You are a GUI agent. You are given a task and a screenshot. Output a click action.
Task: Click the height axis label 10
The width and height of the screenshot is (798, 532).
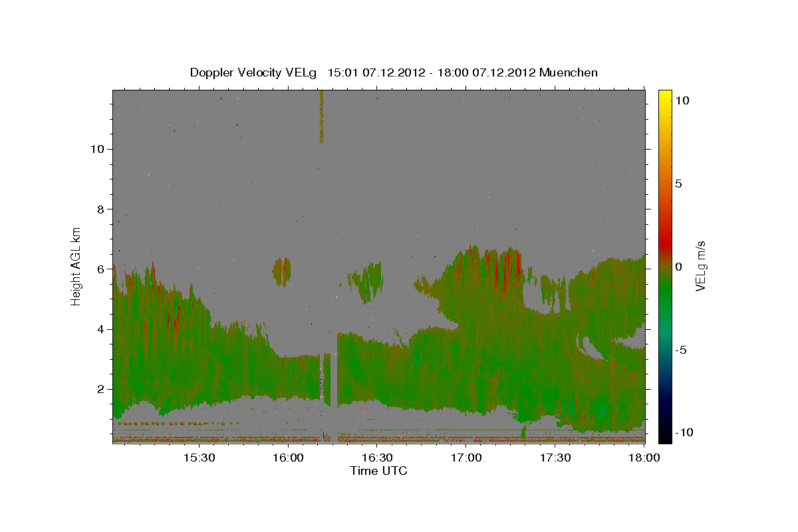pos(99,149)
